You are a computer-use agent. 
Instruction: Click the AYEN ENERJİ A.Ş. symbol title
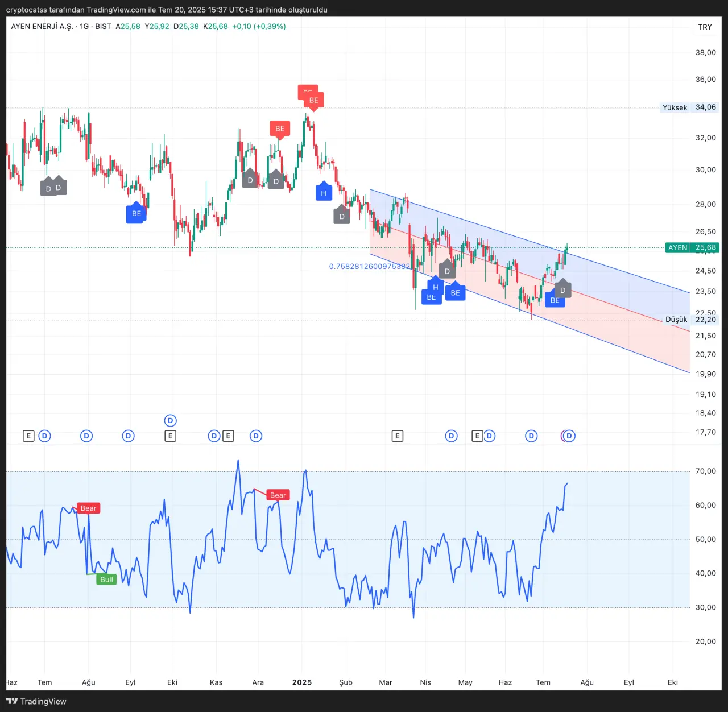(42, 27)
